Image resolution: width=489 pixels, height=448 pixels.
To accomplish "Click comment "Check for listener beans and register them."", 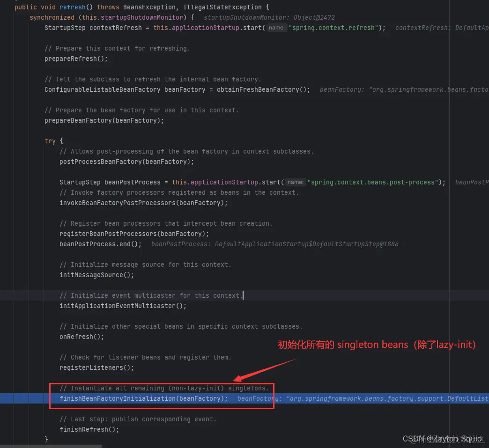I will tap(145, 357).
